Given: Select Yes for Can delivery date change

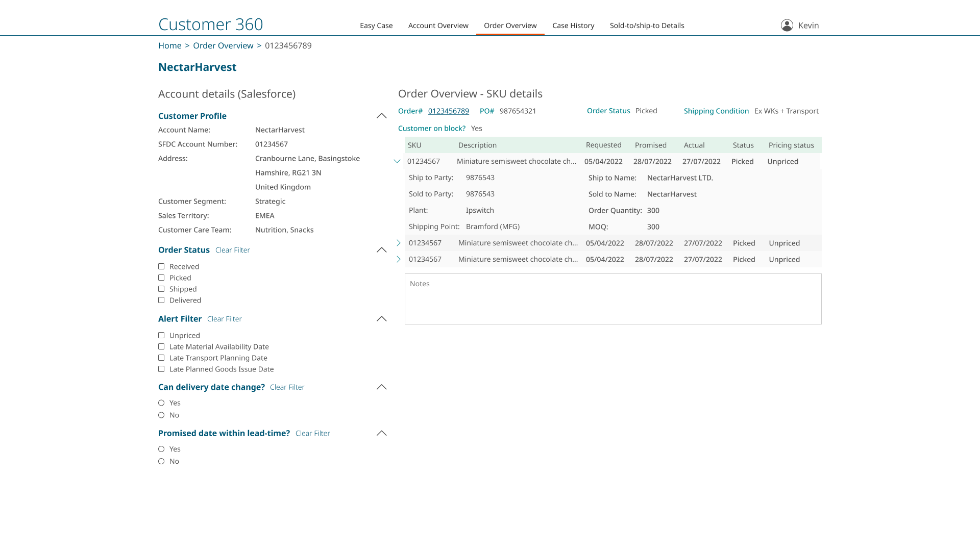Looking at the screenshot, I should 161,403.
